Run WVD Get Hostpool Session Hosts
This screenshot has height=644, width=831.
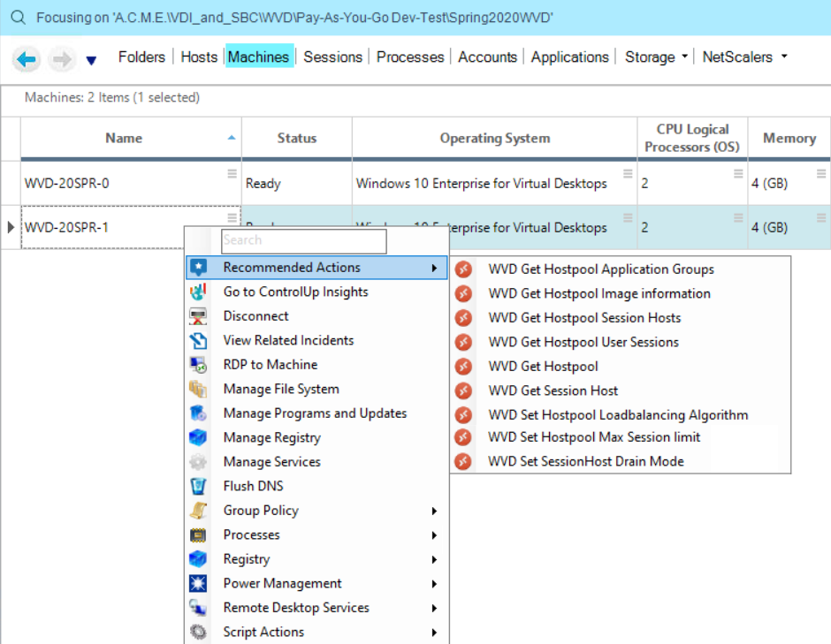584,318
